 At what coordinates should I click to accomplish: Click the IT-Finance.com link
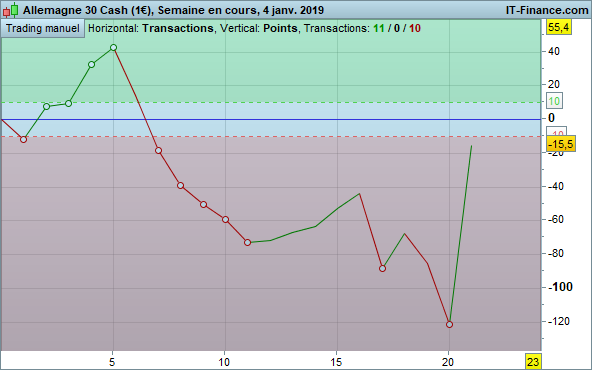point(547,10)
